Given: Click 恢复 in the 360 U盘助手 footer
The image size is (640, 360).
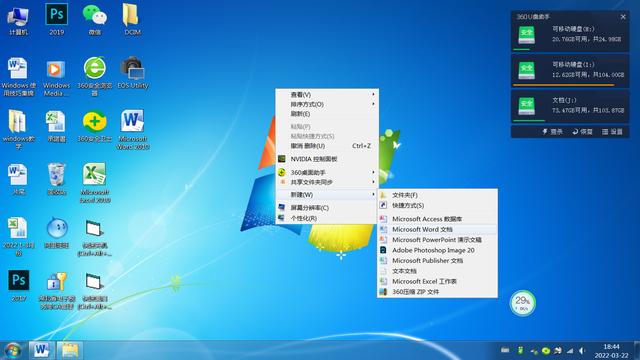Looking at the screenshot, I should tap(582, 132).
